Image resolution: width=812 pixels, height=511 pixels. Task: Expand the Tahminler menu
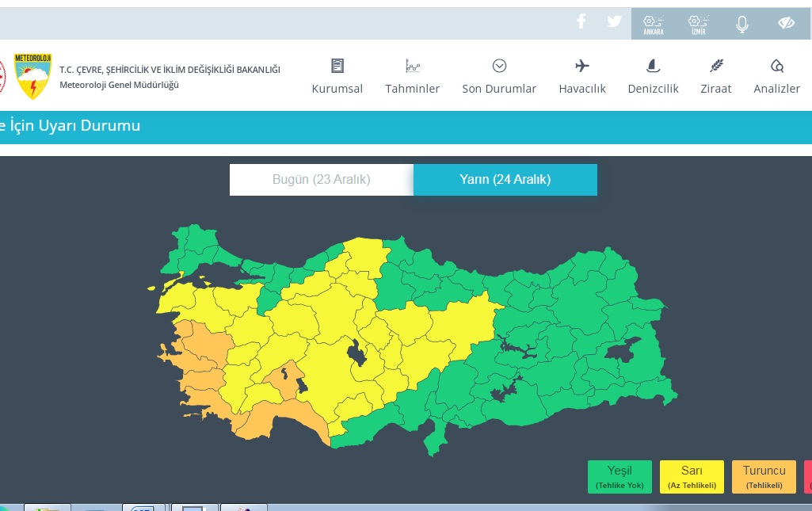click(412, 77)
